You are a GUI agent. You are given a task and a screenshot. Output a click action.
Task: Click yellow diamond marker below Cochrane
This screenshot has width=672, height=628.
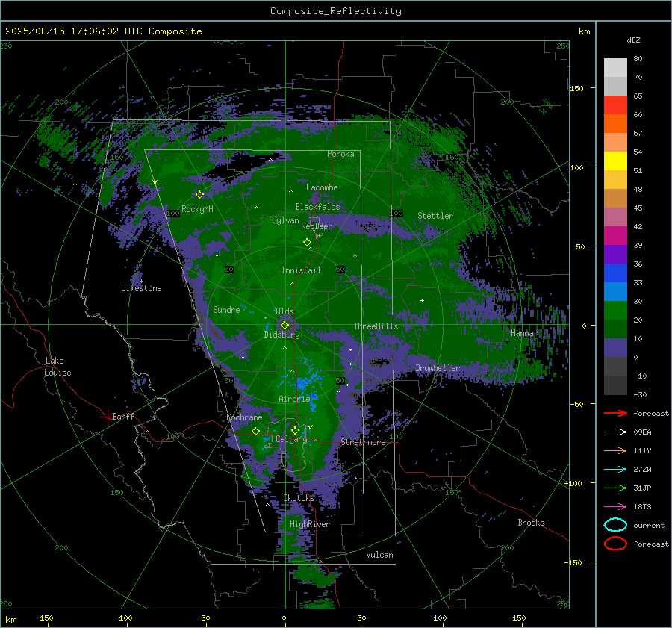(x=256, y=431)
